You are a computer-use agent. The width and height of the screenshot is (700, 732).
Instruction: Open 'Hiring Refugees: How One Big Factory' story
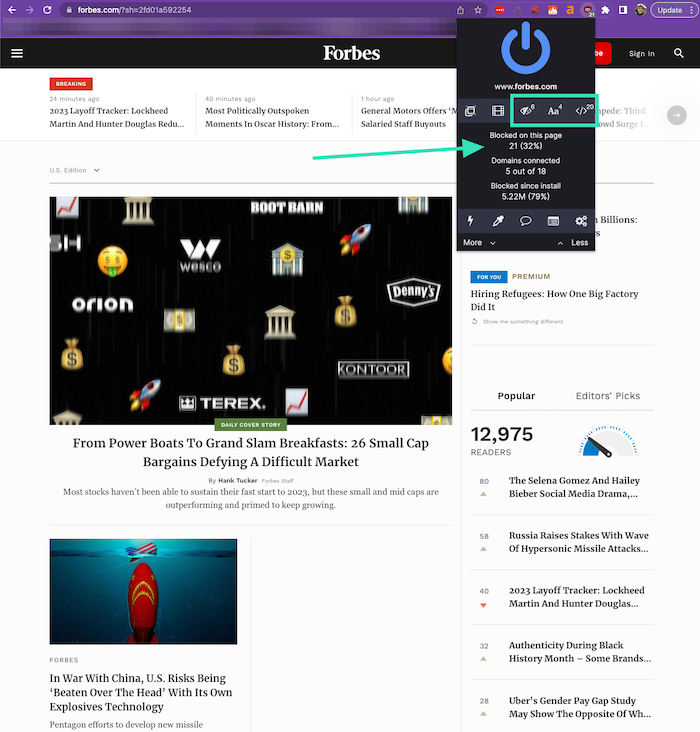(554, 300)
